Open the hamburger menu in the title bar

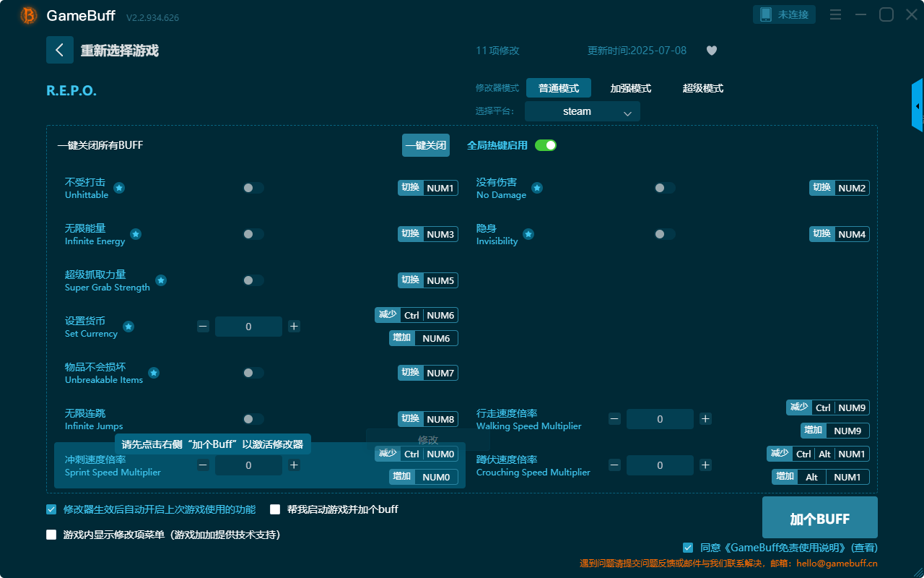tap(835, 14)
